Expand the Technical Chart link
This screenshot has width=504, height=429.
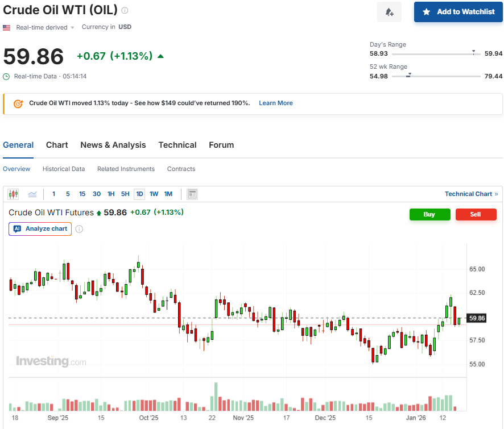click(x=471, y=194)
